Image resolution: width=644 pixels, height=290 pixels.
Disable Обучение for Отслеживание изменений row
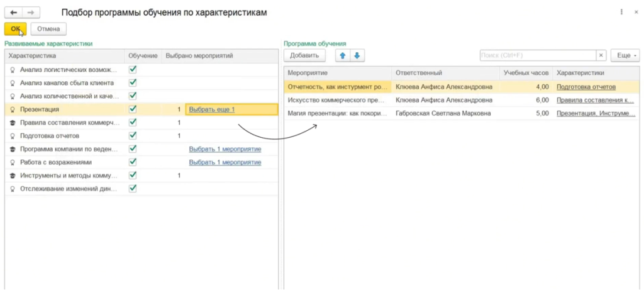(133, 188)
